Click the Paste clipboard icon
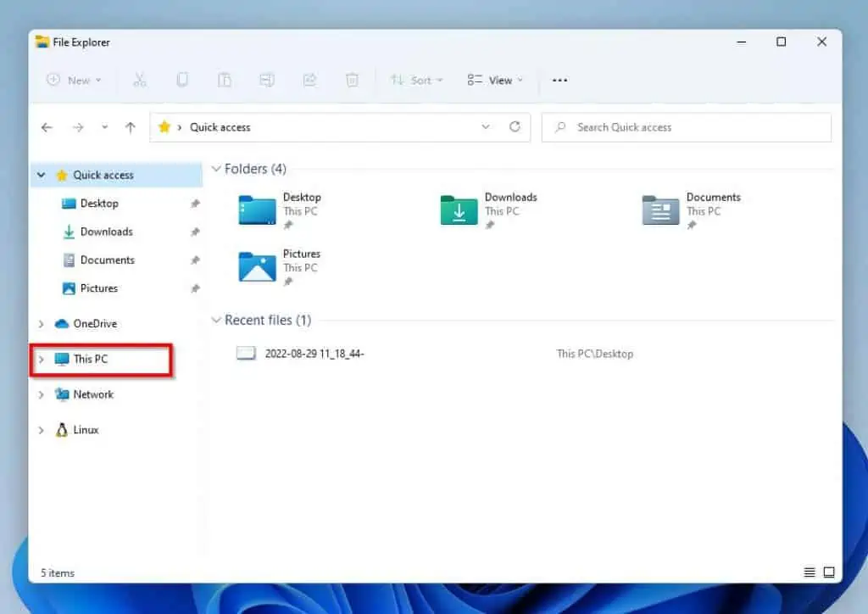This screenshot has width=868, height=614. coord(224,81)
